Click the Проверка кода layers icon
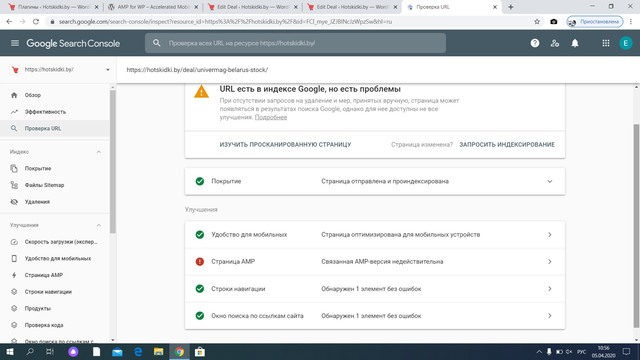 14,325
